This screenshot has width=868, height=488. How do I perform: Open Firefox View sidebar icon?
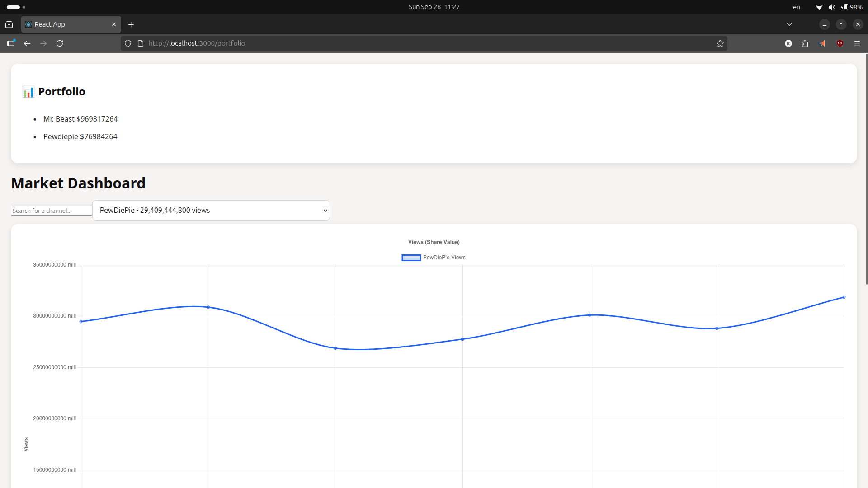(x=11, y=43)
